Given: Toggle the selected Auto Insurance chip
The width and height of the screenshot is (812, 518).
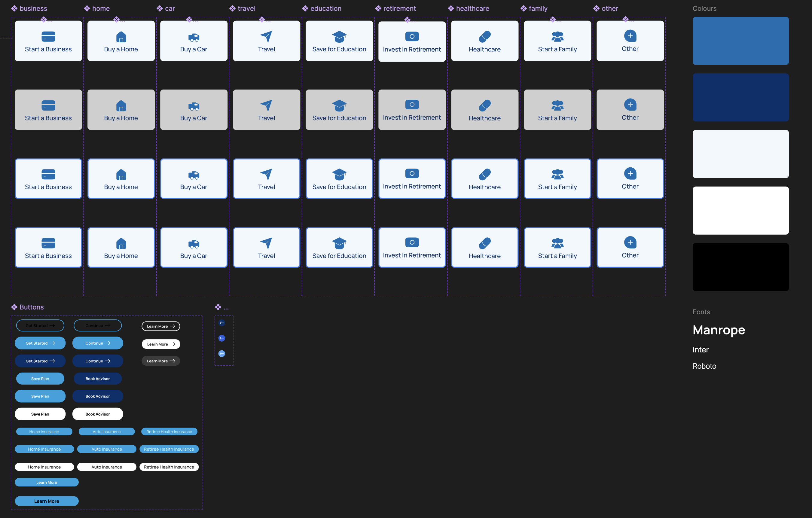Looking at the screenshot, I should [x=107, y=449].
